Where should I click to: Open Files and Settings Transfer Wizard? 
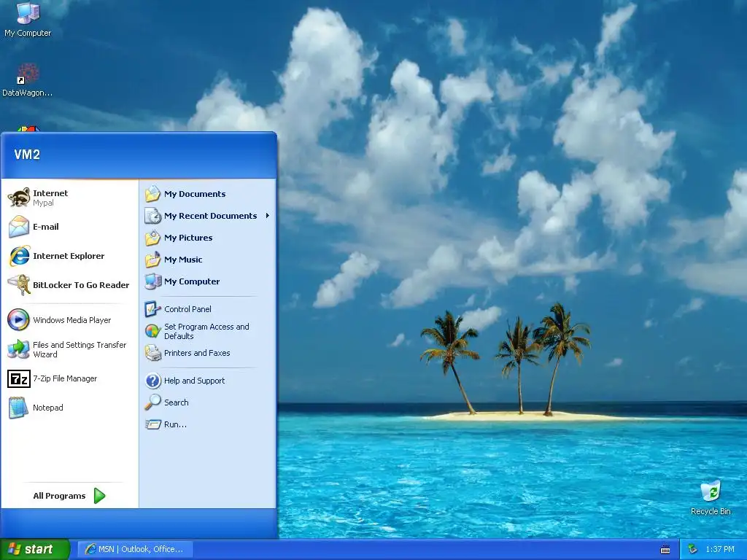(69, 349)
